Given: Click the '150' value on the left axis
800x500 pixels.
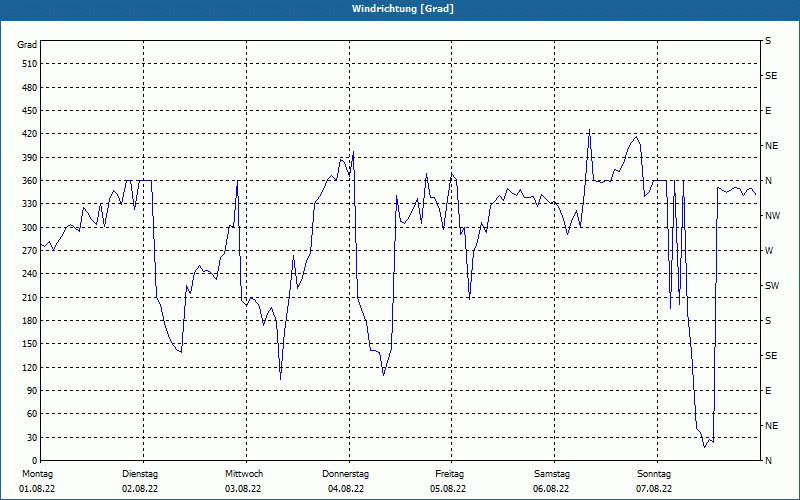Looking at the screenshot, I should coord(30,344).
